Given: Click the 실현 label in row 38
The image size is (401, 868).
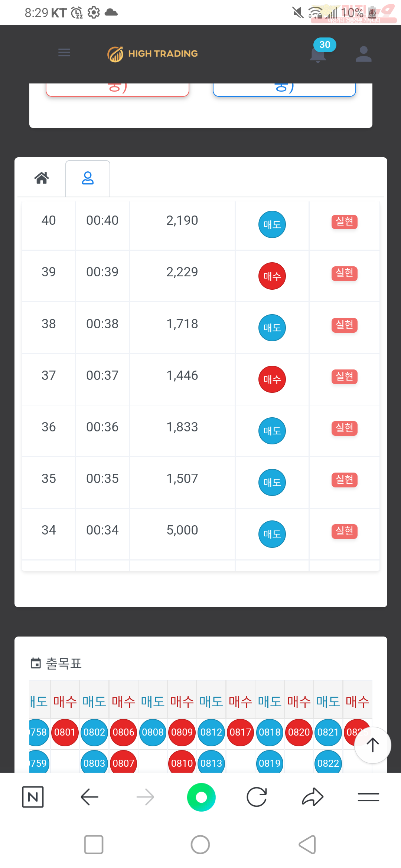Looking at the screenshot, I should pyautogui.click(x=345, y=325).
